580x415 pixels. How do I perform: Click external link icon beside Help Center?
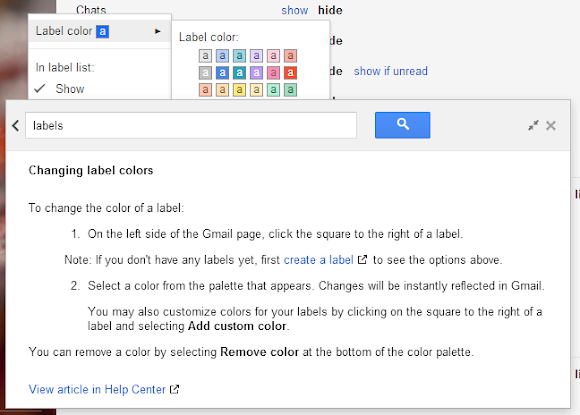(174, 389)
